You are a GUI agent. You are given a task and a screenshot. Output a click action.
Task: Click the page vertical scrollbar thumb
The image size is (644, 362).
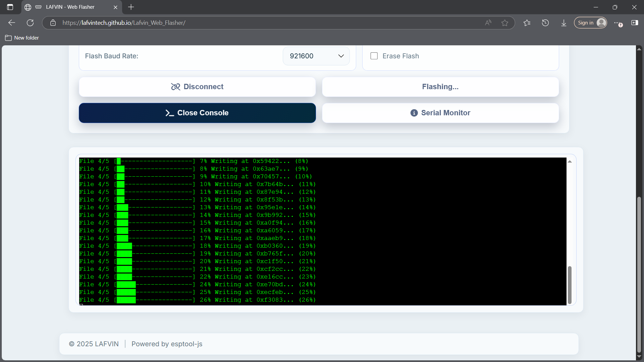[x=639, y=275]
